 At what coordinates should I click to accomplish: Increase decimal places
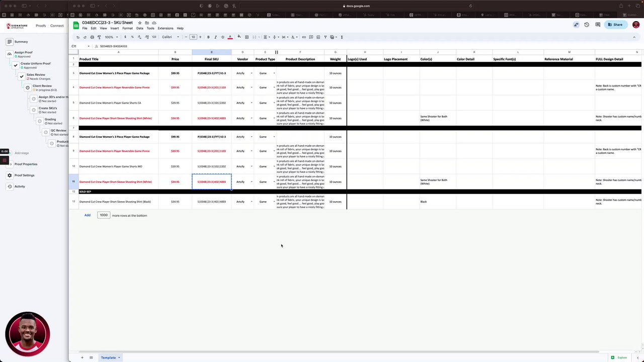tap(147, 37)
